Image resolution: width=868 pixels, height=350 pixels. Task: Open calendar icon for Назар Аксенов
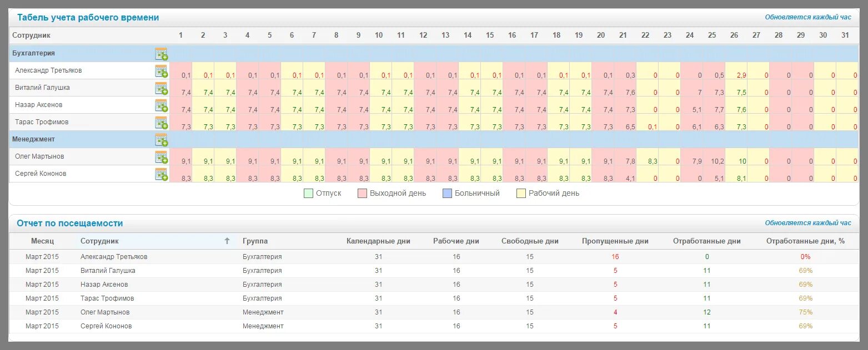(161, 105)
